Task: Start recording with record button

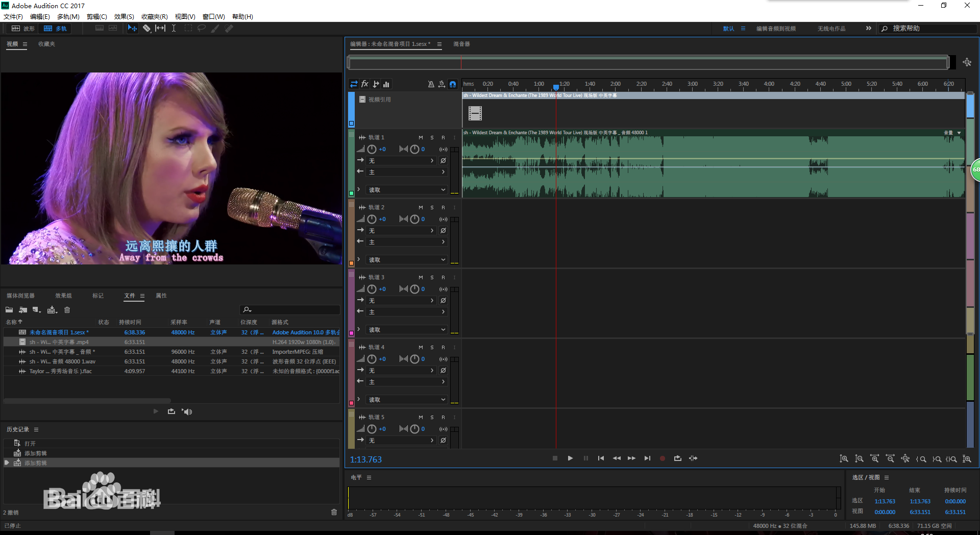Action: click(663, 458)
